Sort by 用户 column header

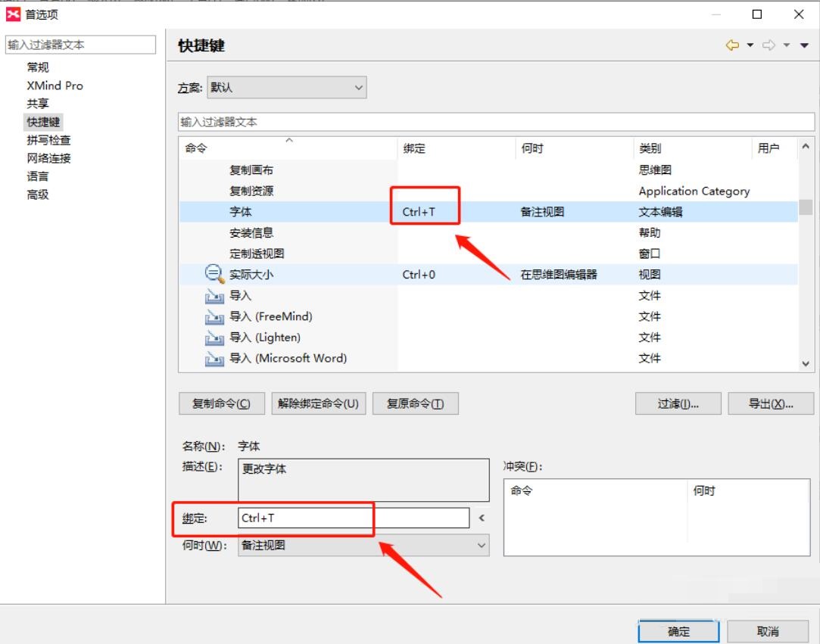pyautogui.click(x=775, y=148)
